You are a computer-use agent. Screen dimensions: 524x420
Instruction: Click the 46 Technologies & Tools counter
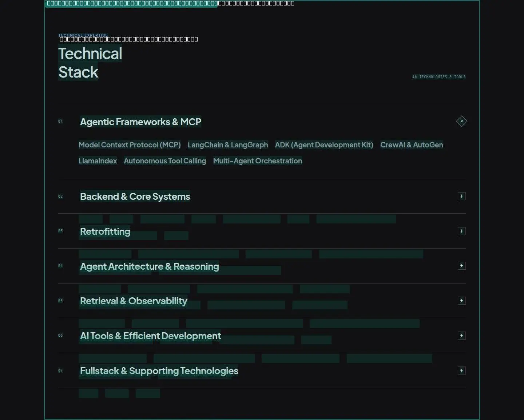coord(439,77)
